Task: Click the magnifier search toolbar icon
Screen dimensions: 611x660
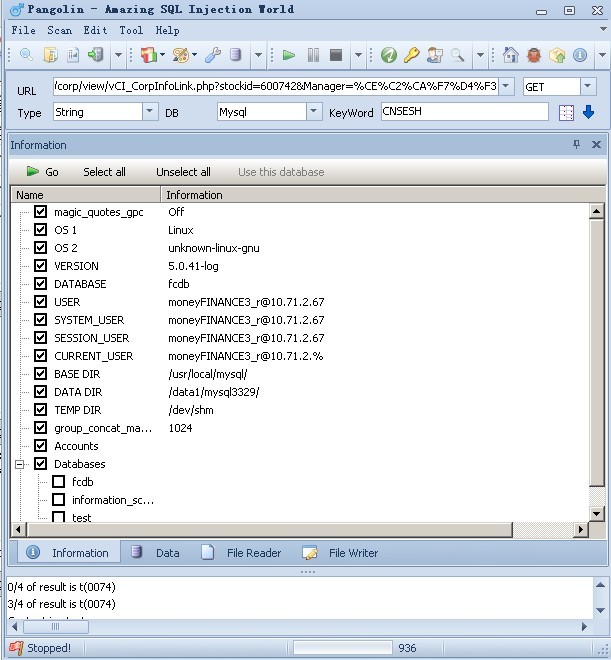Action: coord(27,55)
